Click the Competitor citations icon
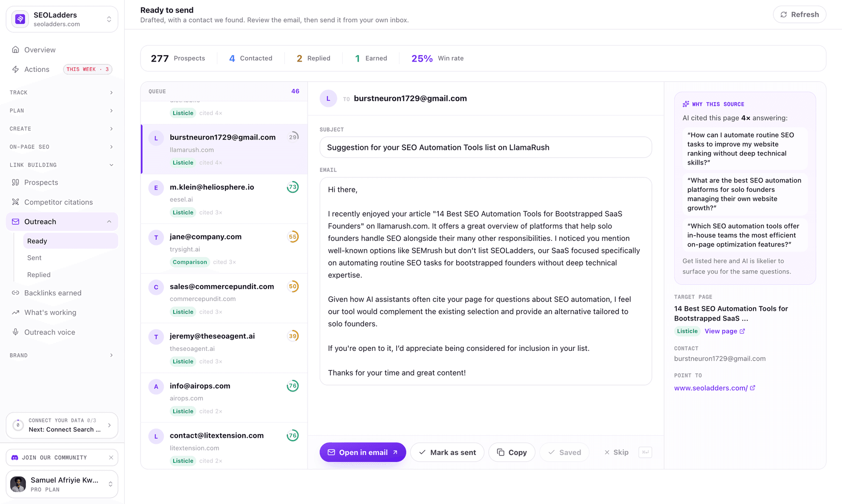This screenshot has width=842, height=504. 15,202
